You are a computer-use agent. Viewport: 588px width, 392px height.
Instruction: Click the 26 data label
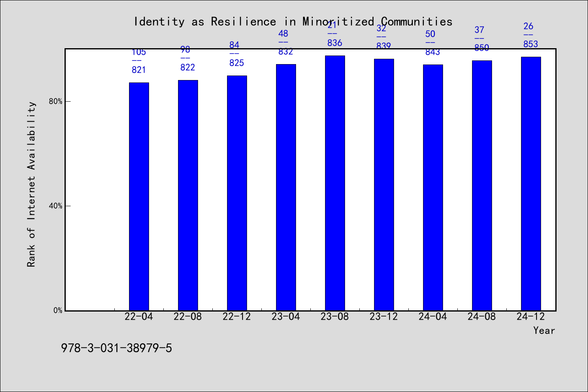[528, 26]
